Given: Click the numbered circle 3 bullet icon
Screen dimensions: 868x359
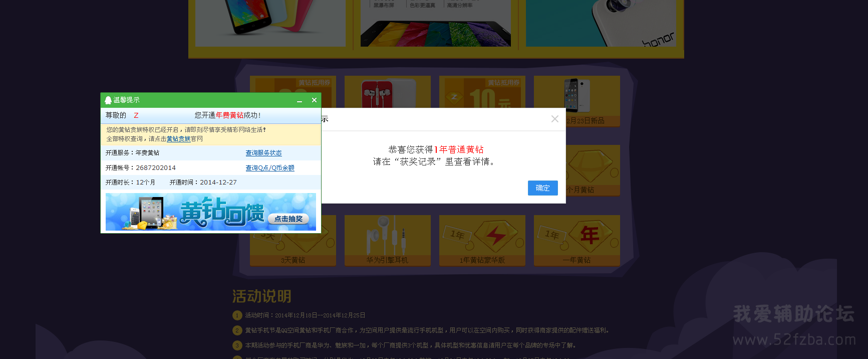Looking at the screenshot, I should coord(237,345).
